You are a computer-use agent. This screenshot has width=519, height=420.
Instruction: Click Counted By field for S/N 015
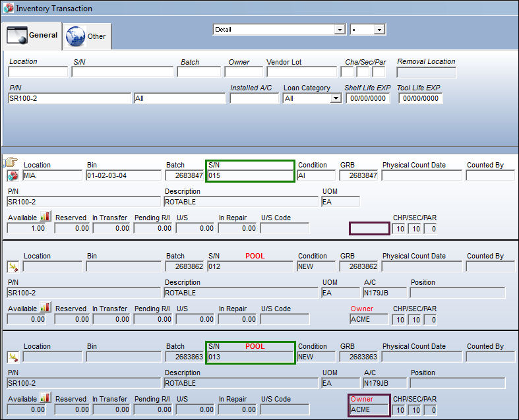[491, 175]
